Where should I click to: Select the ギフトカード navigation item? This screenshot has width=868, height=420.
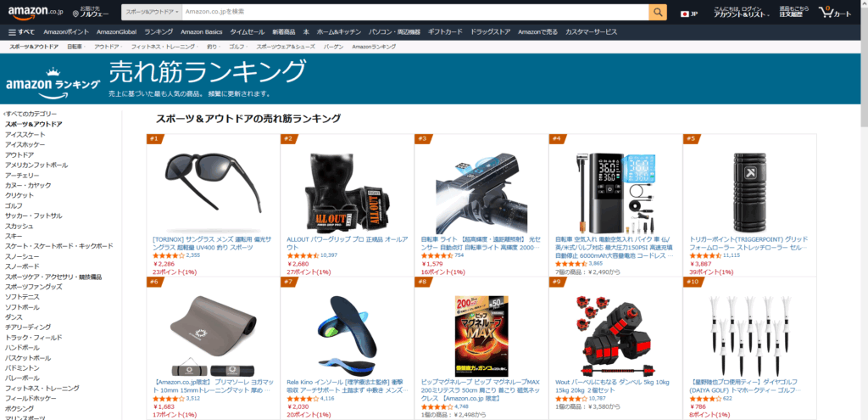tap(445, 31)
